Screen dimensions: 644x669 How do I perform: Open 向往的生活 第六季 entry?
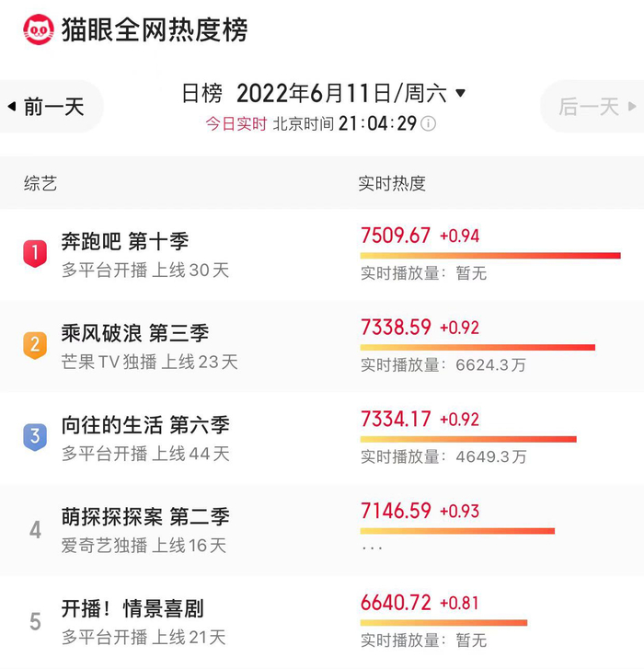tap(145, 425)
